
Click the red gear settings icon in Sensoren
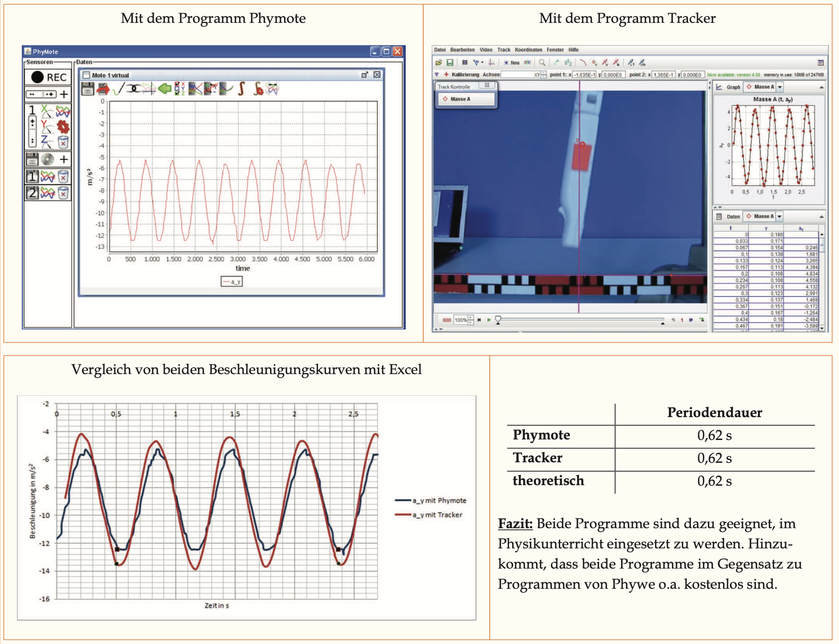tap(63, 126)
